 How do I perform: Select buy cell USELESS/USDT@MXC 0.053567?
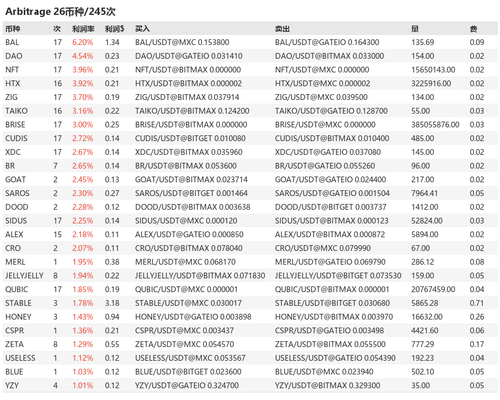(x=190, y=358)
